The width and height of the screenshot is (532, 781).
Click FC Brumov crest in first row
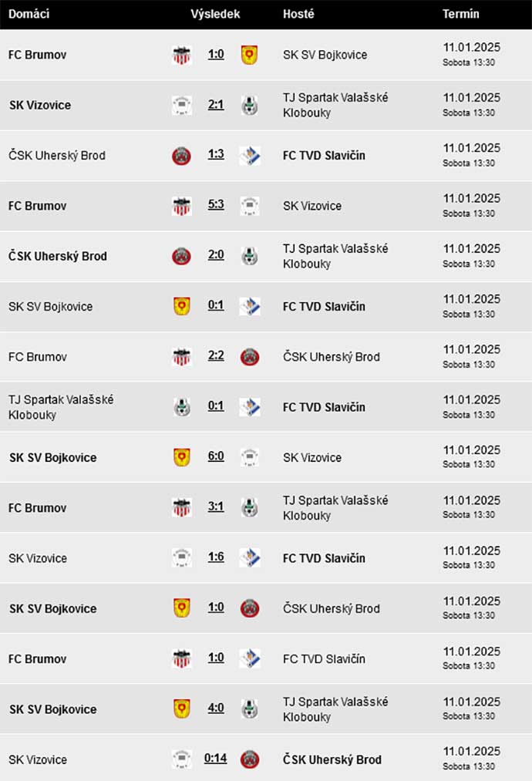tap(181, 55)
